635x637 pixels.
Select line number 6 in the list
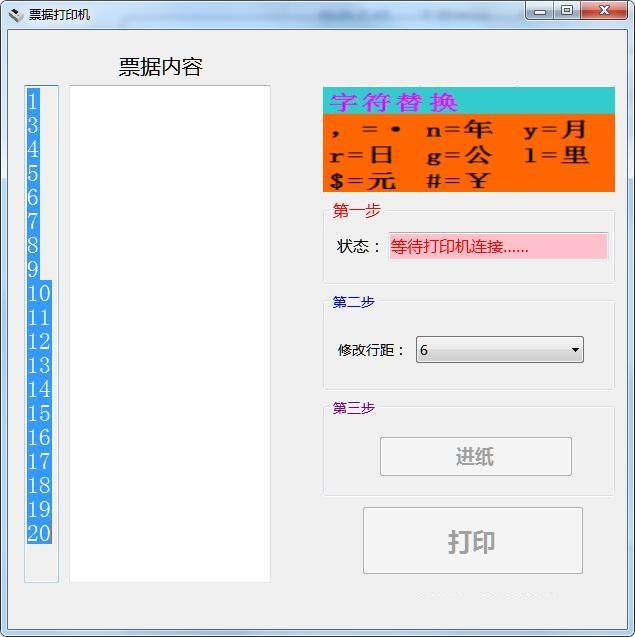coord(33,197)
